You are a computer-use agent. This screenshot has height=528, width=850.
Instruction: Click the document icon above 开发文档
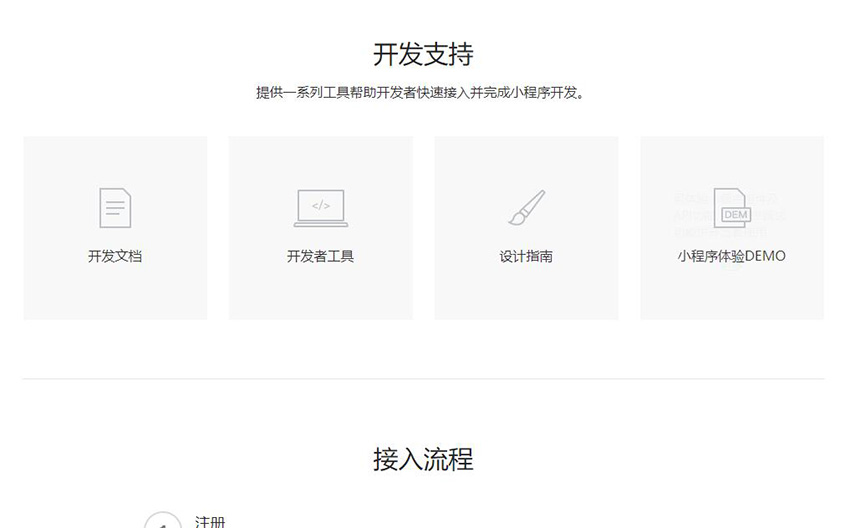point(115,208)
